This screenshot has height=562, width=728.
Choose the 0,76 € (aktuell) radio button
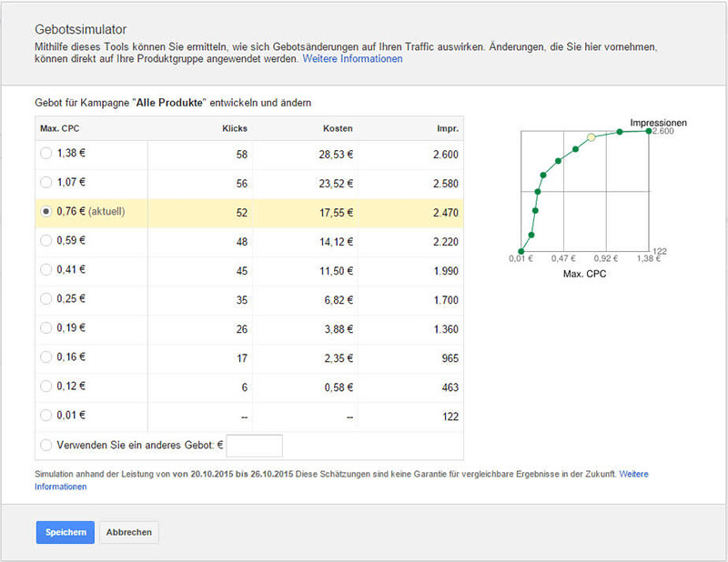46,212
